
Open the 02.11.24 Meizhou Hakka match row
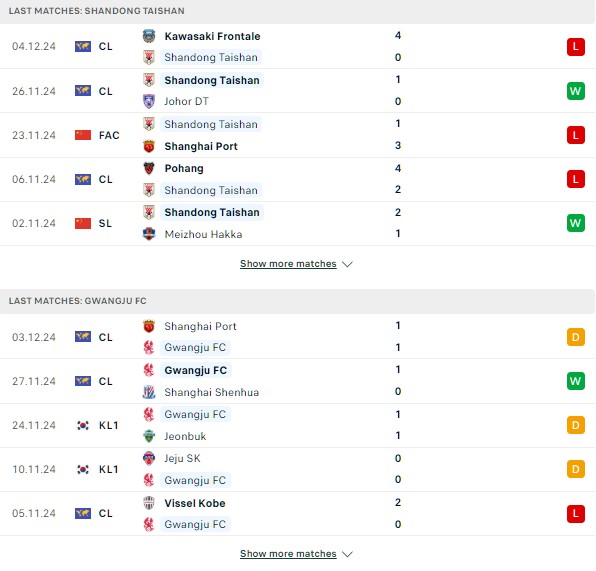[x=298, y=223]
